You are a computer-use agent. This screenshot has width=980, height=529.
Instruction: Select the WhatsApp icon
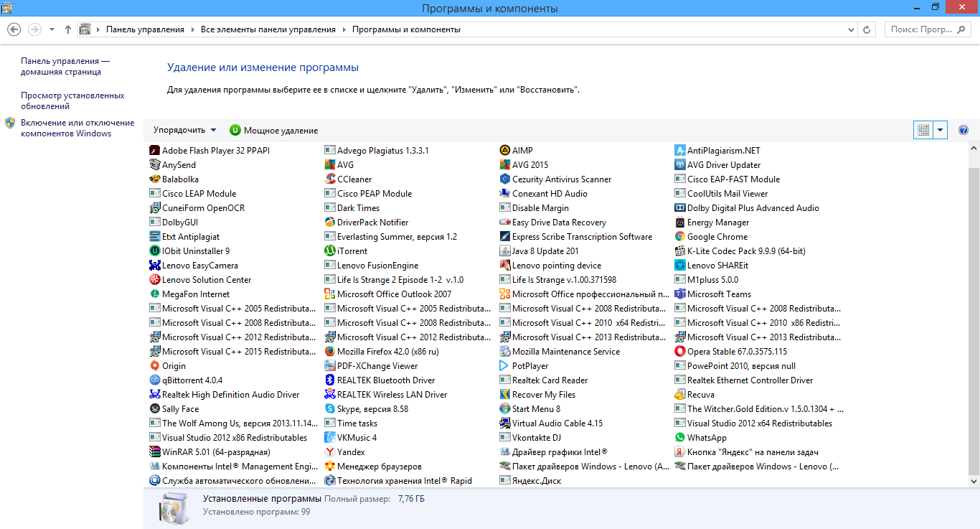[x=680, y=438]
